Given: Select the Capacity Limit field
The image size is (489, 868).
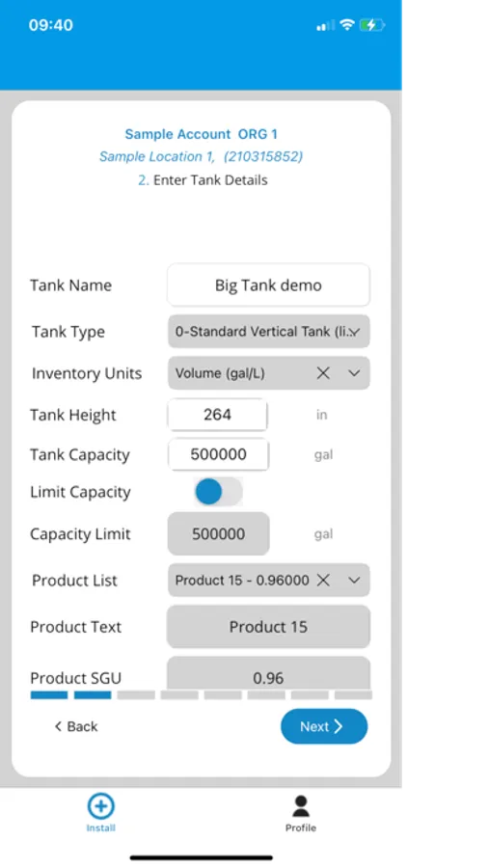Looking at the screenshot, I should pos(219,533).
